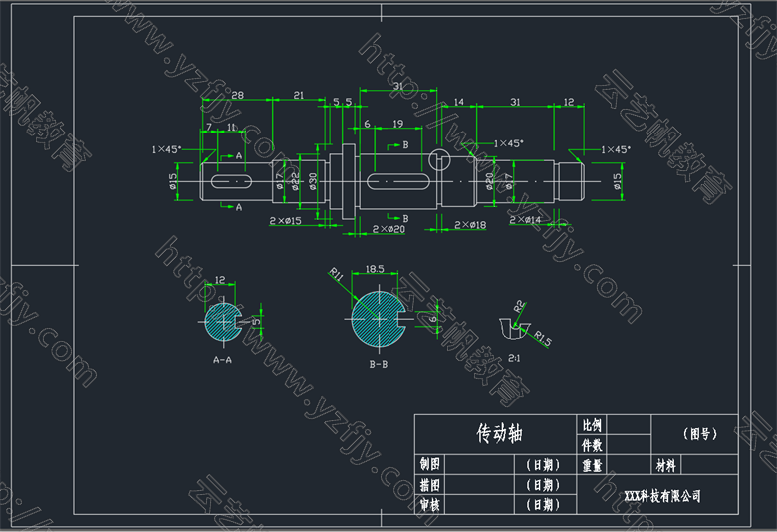This screenshot has height=532, width=777.
Task: Select the 审核 label
Action: point(430,505)
